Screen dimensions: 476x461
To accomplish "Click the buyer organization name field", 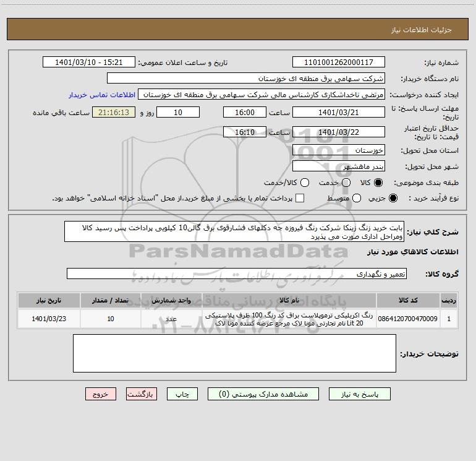I will tap(246, 79).
